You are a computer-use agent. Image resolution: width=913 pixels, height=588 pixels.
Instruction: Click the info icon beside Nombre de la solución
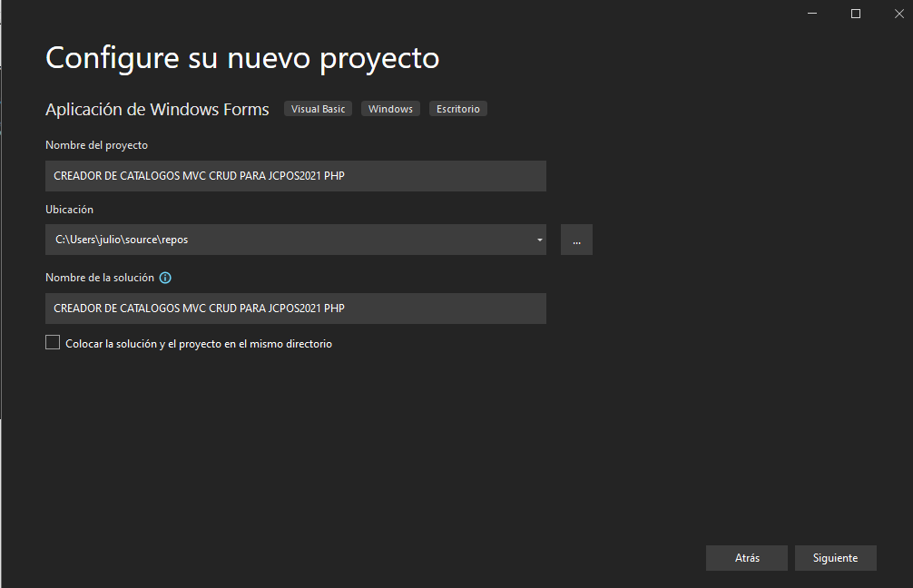pos(165,279)
